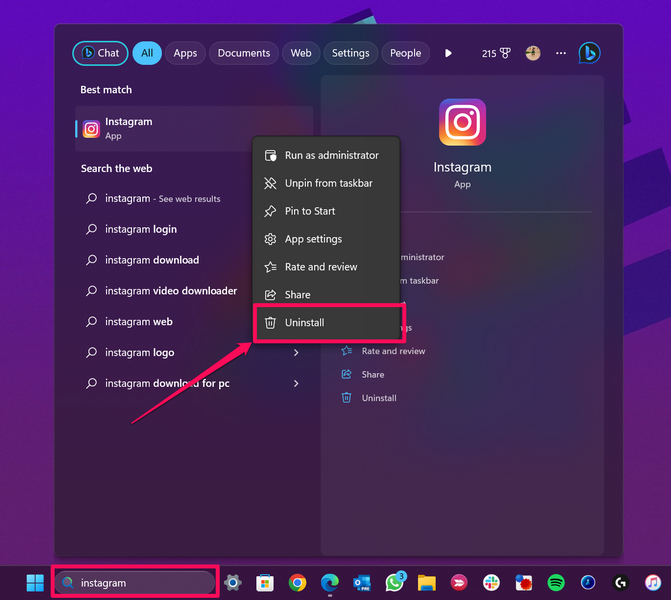Open the Chat tab with Bing icon
671x600 pixels.
click(100, 53)
